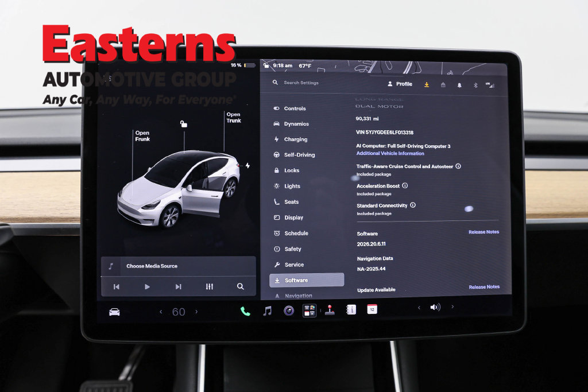Tap Open Trunk label
The width and height of the screenshot is (588, 392).
click(x=234, y=117)
